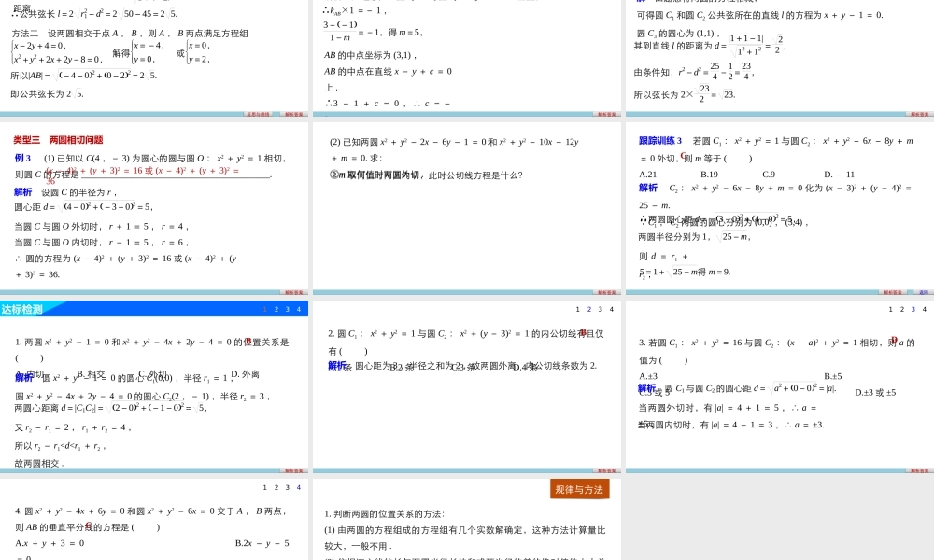This screenshot has width=934, height=560.
Task: Choose page 4 on question 4 slide
Action: (299, 487)
